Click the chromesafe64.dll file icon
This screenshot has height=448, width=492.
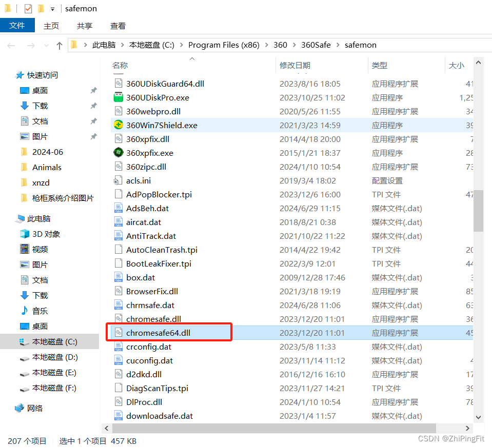pyautogui.click(x=119, y=333)
